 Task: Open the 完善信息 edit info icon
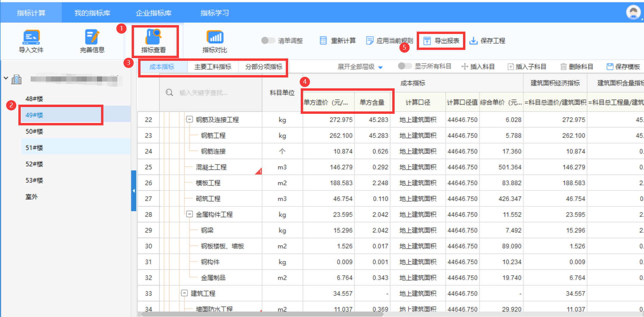tap(92, 37)
